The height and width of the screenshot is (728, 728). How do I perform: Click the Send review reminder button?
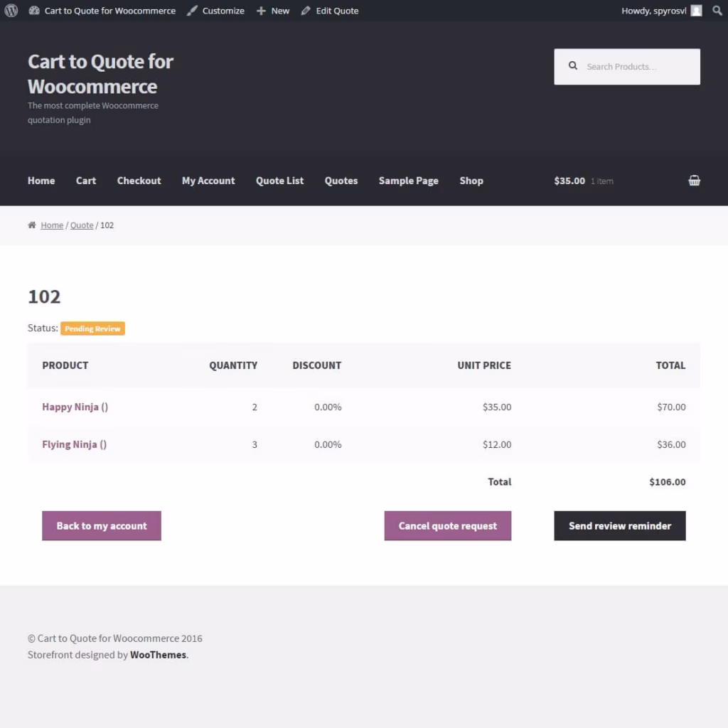coord(620,525)
